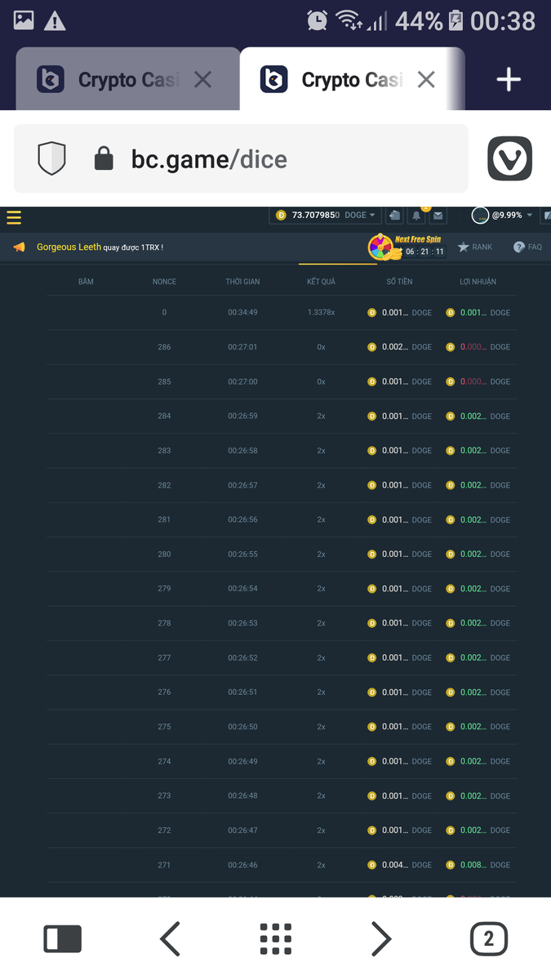551x980 pixels.
Task: Open the RANK link
Action: pyautogui.click(x=475, y=247)
